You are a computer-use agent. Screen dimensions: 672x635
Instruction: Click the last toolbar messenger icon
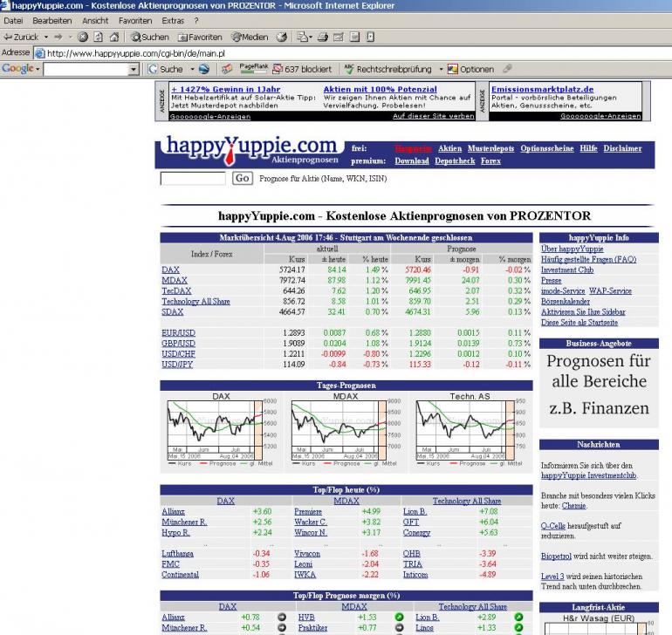click(370, 38)
